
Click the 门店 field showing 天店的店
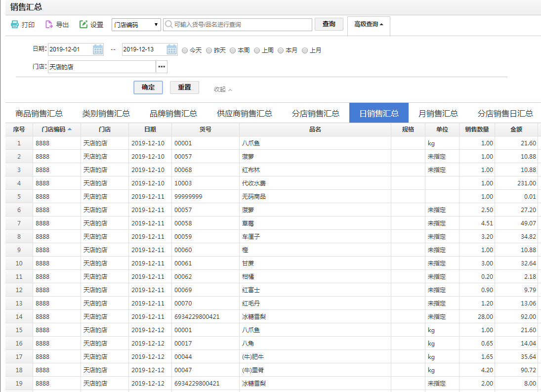102,67
